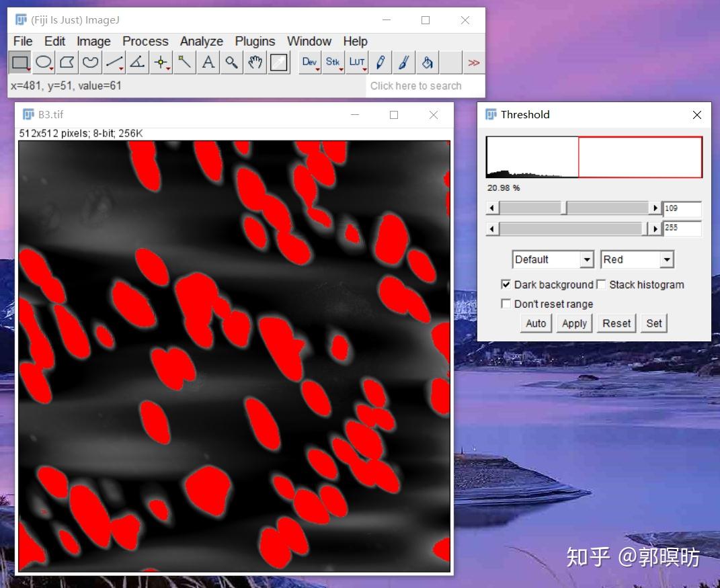Image resolution: width=720 pixels, height=588 pixels.
Task: Select the freehand selection tool
Action: 90,62
